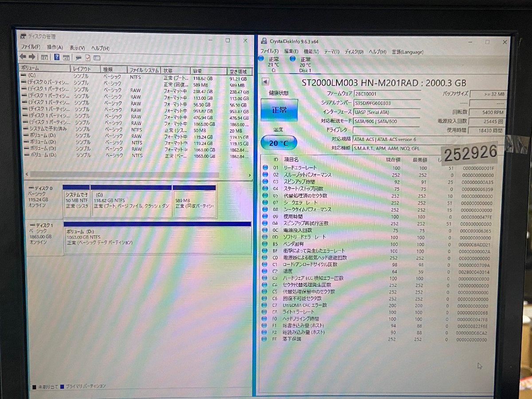The height and width of the screenshot is (399, 532).
Task: Click the 電源投入回数 field showing 25445 回
Action: tap(487, 121)
